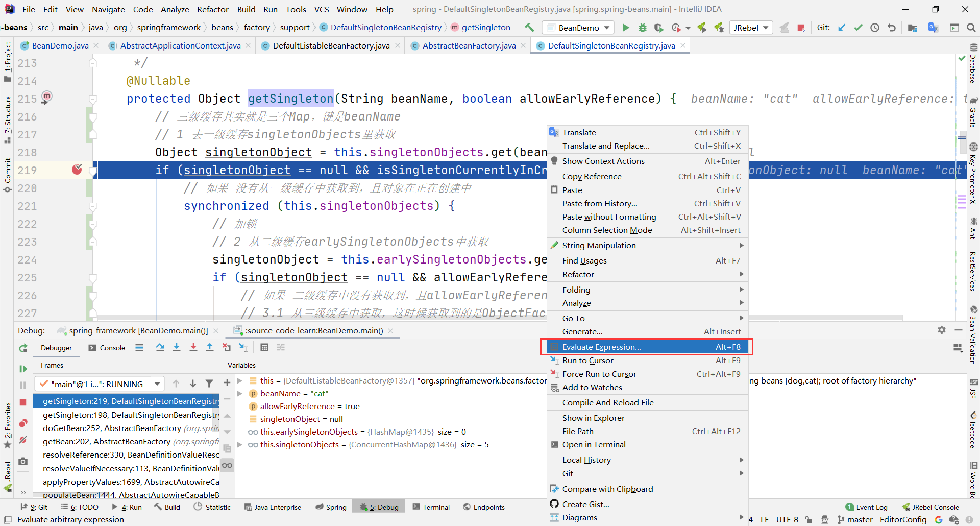This screenshot has height=526, width=980.
Task: Toggle Mute Breakpoints in debug sidebar
Action: (23, 440)
